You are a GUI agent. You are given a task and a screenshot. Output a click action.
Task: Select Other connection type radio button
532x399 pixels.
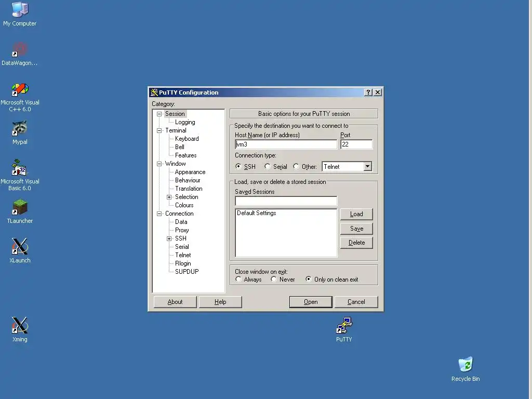(x=296, y=166)
